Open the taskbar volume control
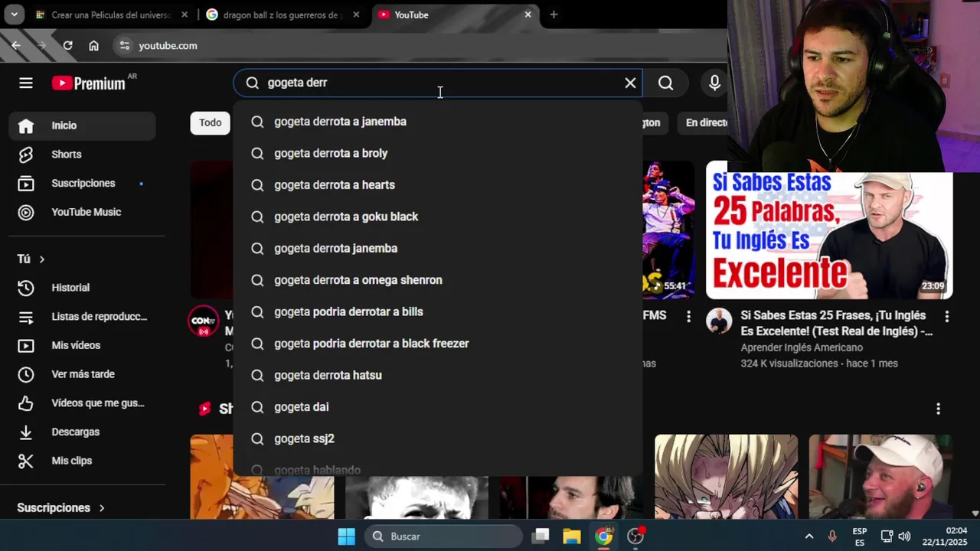980x551 pixels. click(x=904, y=536)
